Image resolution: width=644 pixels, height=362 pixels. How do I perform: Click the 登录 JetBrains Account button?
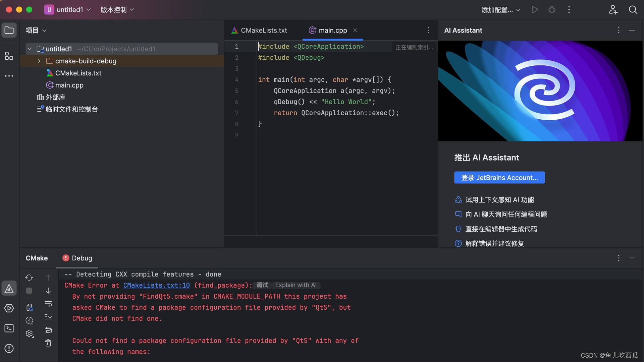[x=499, y=178]
